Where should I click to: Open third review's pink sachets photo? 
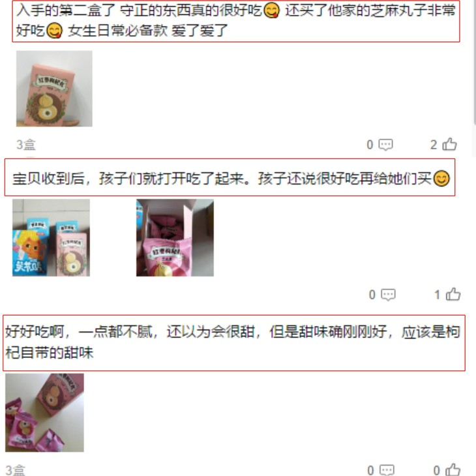click(x=44, y=413)
